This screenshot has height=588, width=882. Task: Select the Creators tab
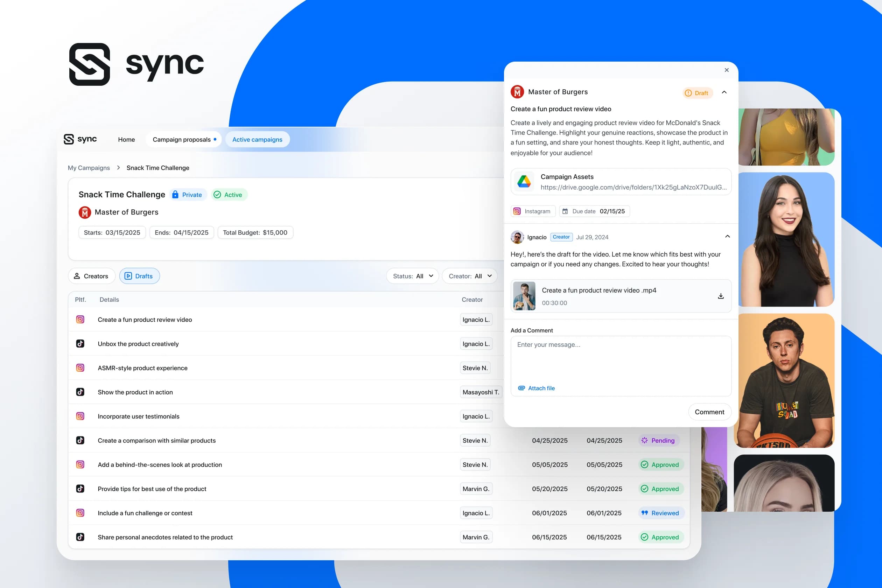click(92, 276)
